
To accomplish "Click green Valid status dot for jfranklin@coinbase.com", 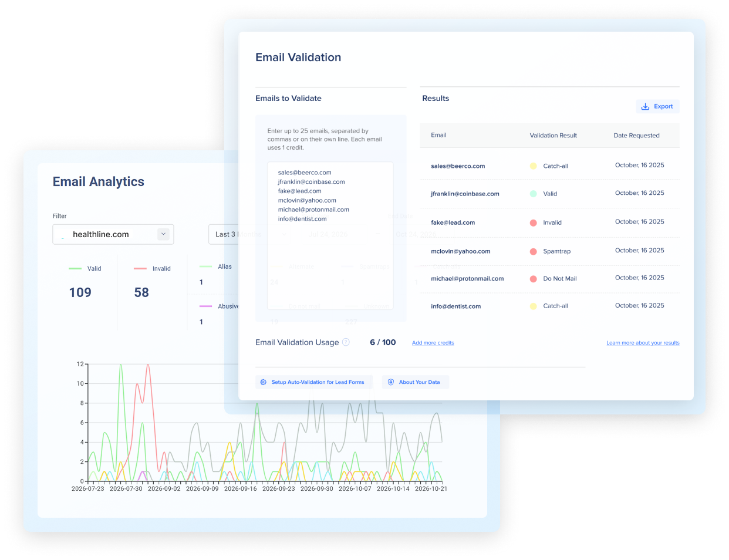I will 533,194.
